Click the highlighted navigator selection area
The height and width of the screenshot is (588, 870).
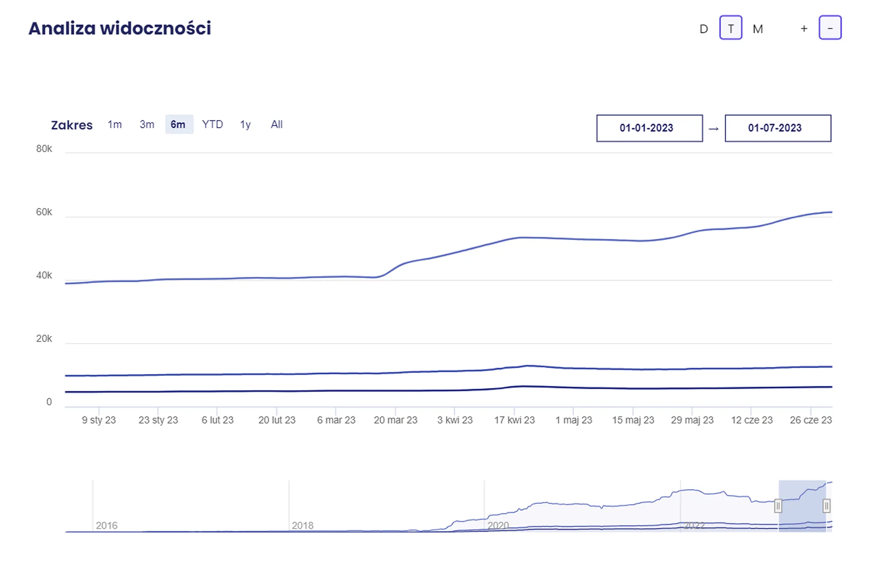coord(802,506)
